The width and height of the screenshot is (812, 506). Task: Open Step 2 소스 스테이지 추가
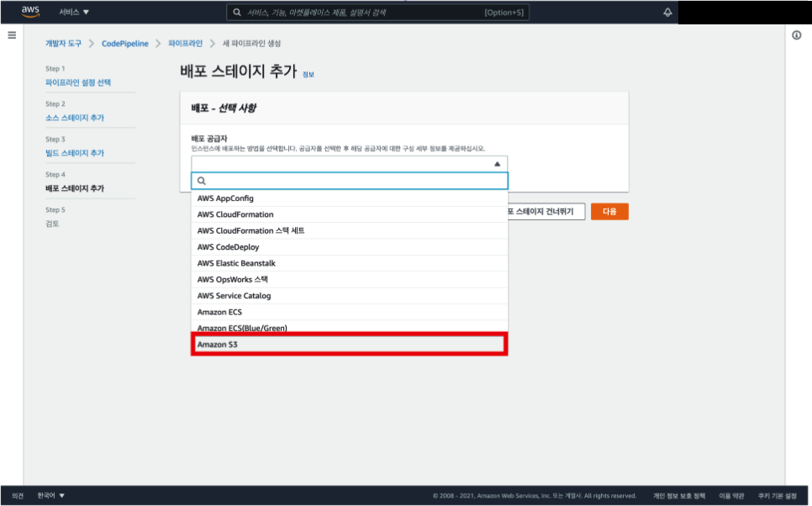pos(75,118)
